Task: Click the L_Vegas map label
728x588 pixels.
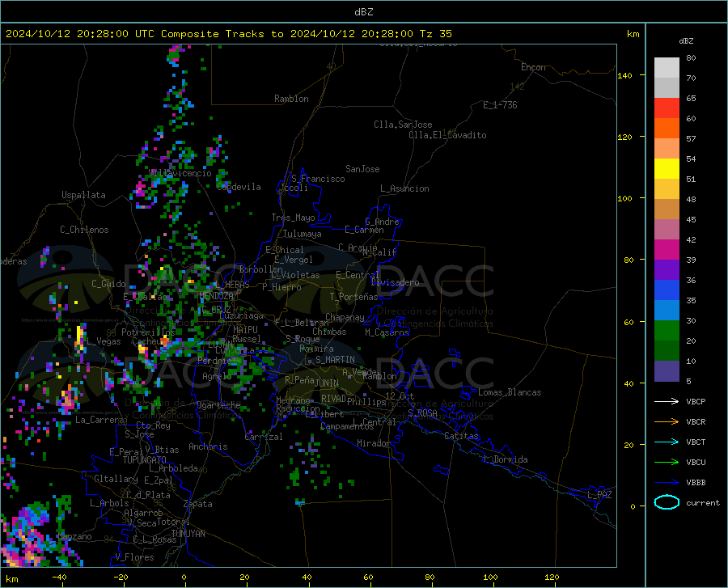Action: tap(104, 341)
